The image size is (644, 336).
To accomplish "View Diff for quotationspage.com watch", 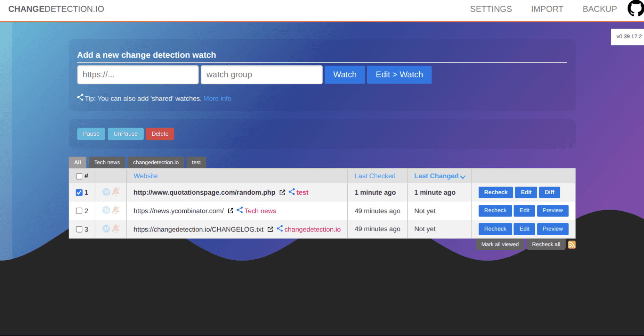I will pyautogui.click(x=549, y=192).
